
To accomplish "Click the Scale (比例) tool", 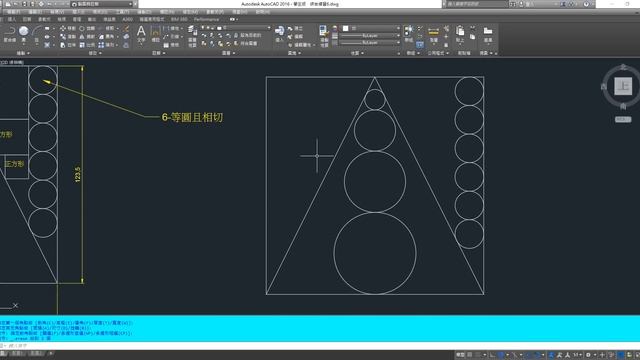I will [87, 45].
